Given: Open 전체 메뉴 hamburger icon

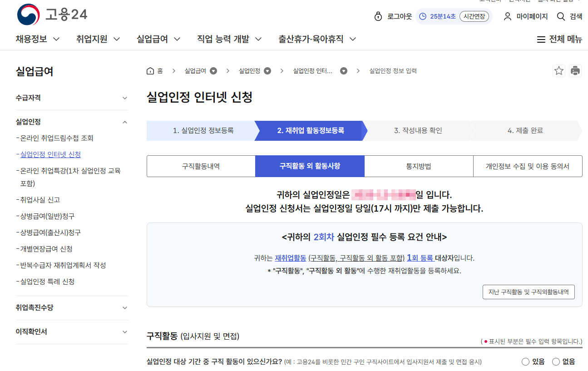Looking at the screenshot, I should (x=541, y=40).
